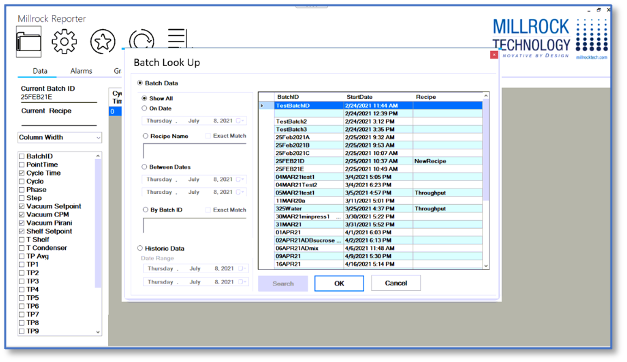Open the second Between Dates date picker
The height and width of the screenshot is (362, 627).
click(240, 192)
